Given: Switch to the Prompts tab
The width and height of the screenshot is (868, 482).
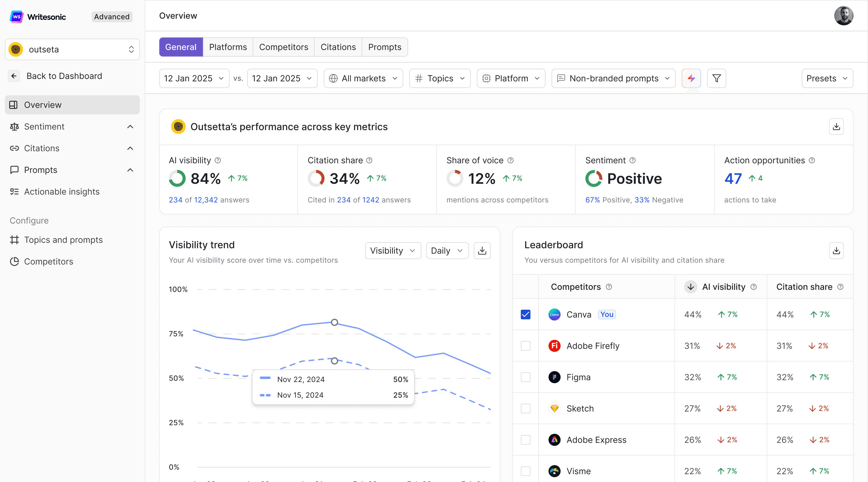Looking at the screenshot, I should [385, 47].
